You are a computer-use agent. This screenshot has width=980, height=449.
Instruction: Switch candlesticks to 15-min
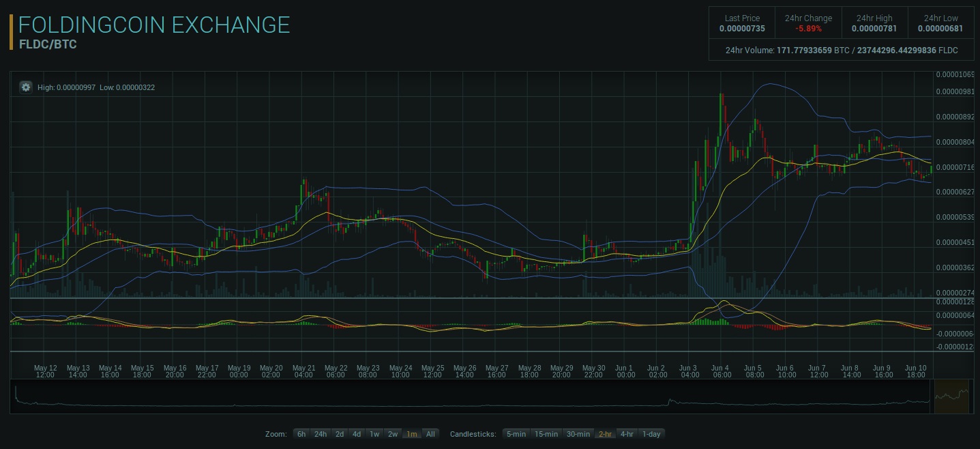546,434
